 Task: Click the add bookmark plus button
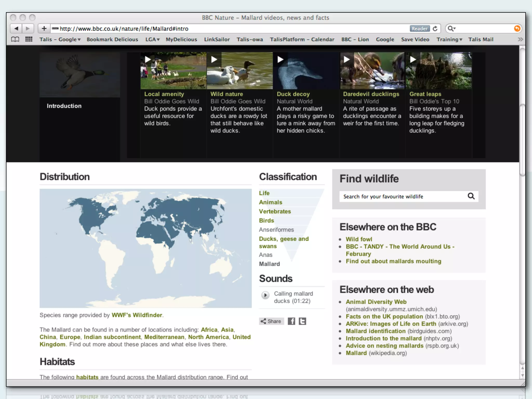tap(44, 29)
